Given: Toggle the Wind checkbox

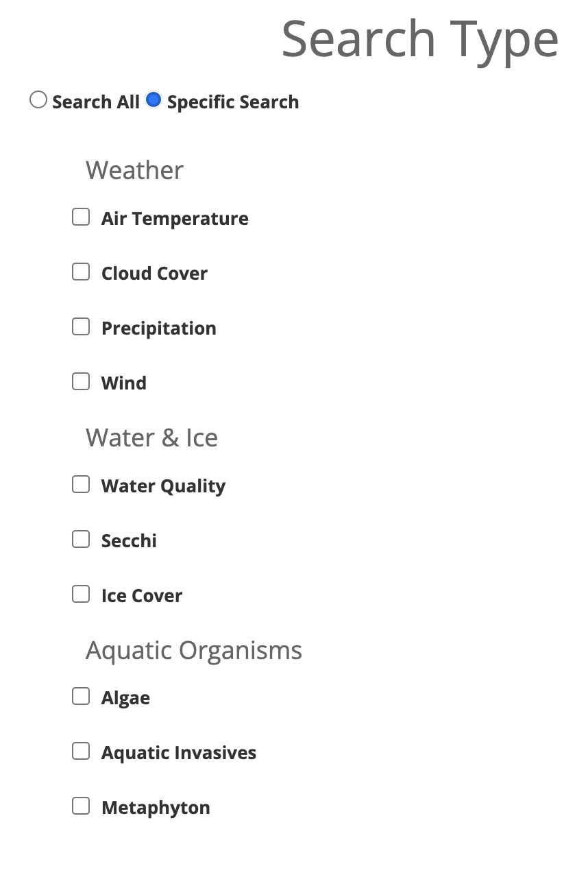Looking at the screenshot, I should pos(81,381).
